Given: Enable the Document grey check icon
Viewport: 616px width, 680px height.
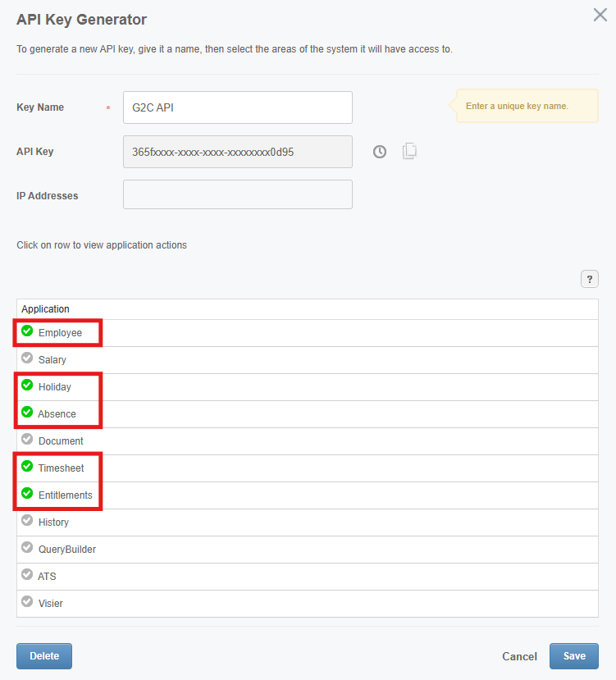Looking at the screenshot, I should tap(27, 439).
